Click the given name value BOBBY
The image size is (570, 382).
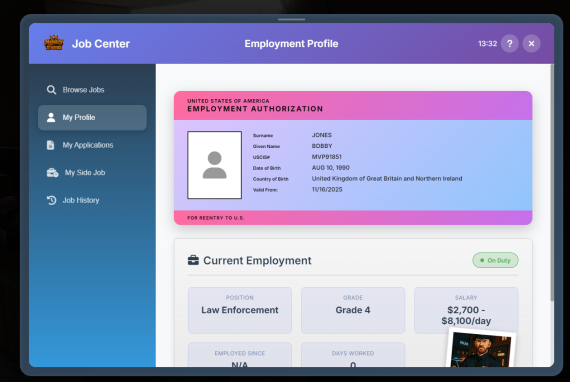pyautogui.click(x=322, y=146)
